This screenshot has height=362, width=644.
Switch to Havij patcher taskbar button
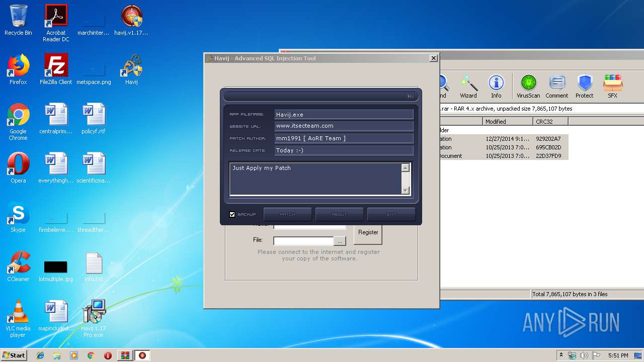[142, 355]
